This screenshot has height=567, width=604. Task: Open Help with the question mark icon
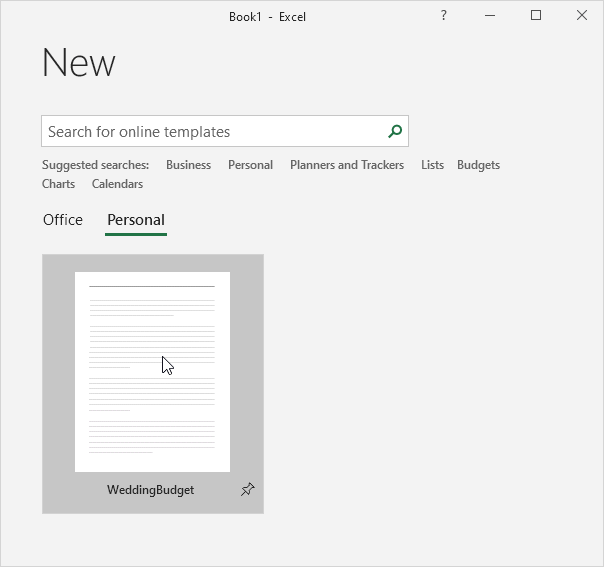(x=444, y=16)
